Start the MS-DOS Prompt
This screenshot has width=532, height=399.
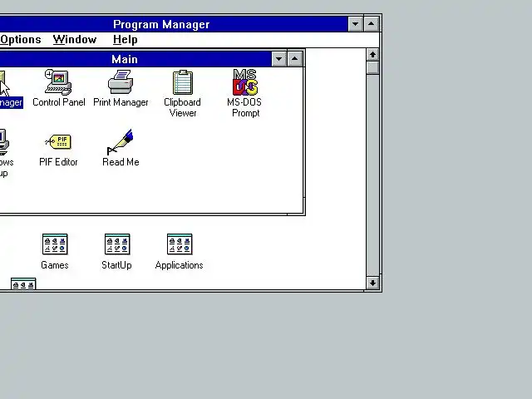pyautogui.click(x=245, y=82)
